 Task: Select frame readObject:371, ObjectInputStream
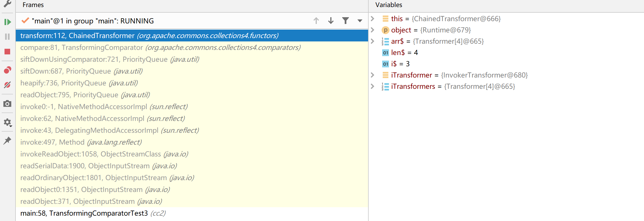(x=192, y=201)
